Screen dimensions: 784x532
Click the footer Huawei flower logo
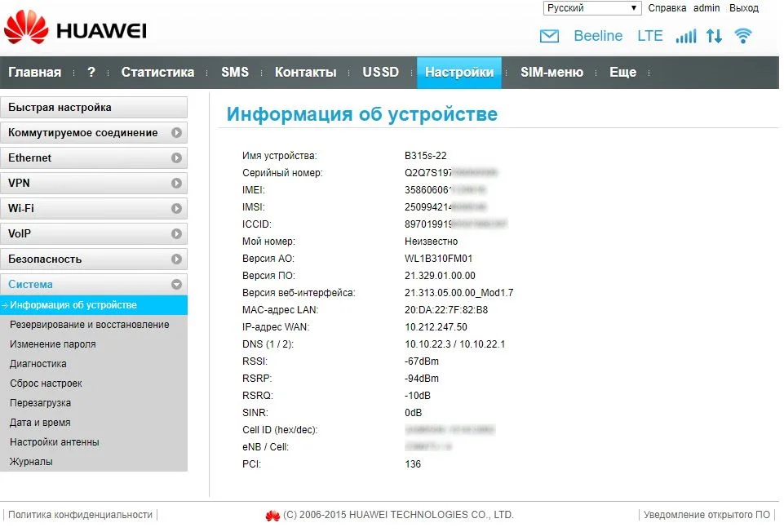tap(272, 516)
